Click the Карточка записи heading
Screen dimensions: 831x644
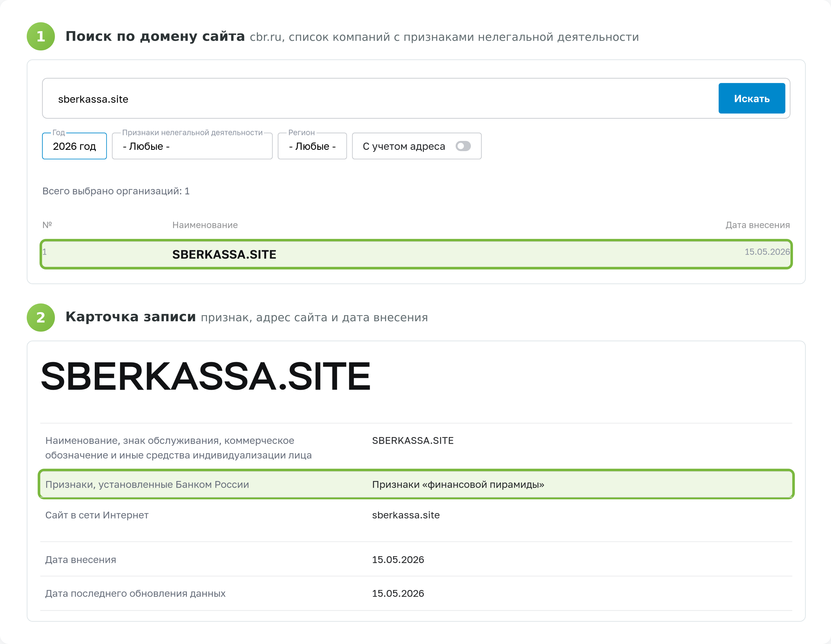[x=131, y=317]
